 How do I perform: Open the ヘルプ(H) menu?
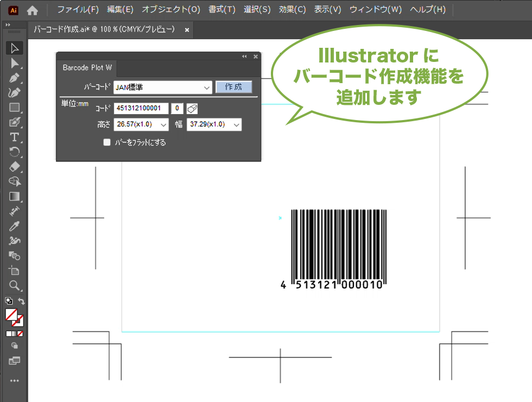point(428,10)
